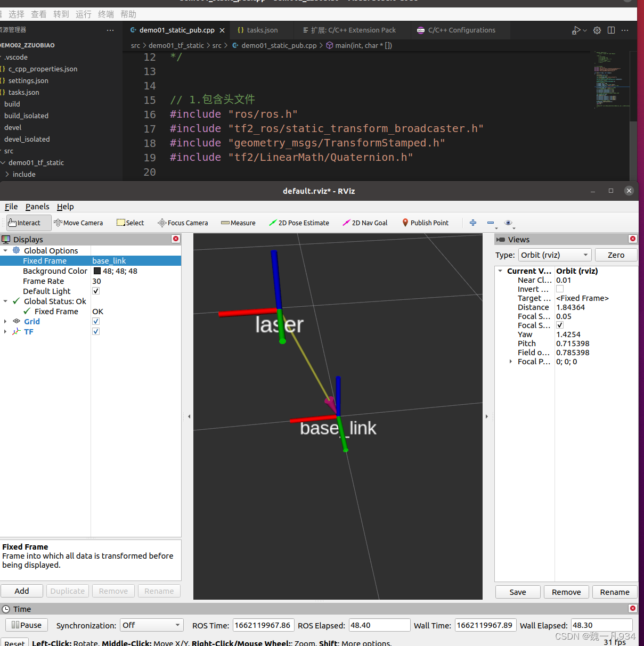Screen dimensions: 644x646
Task: Click Add to insert a new display
Action: (21, 591)
